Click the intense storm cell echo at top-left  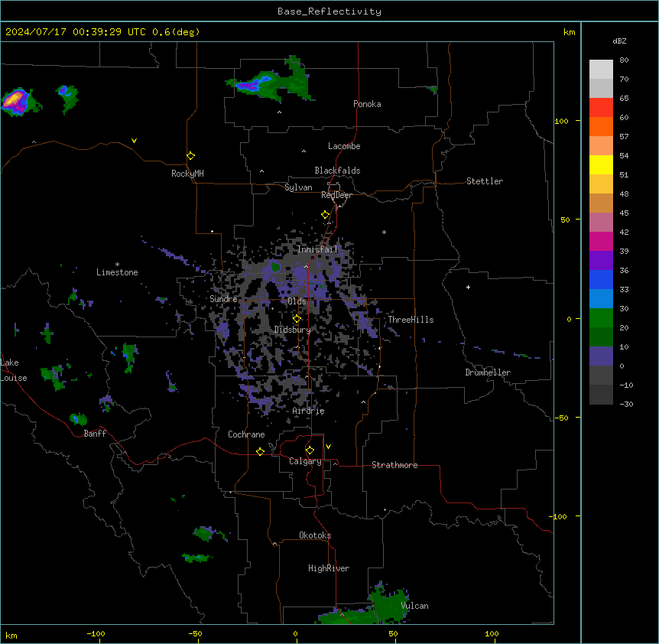16,101
